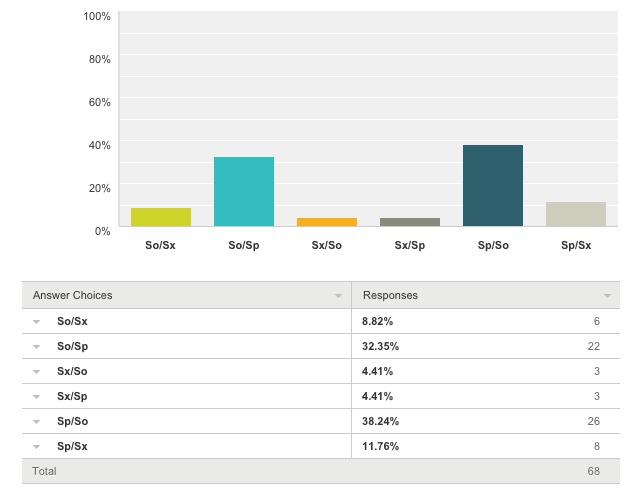Click the beige Sp/Sx bar
The image size is (633, 492).
[x=576, y=214]
